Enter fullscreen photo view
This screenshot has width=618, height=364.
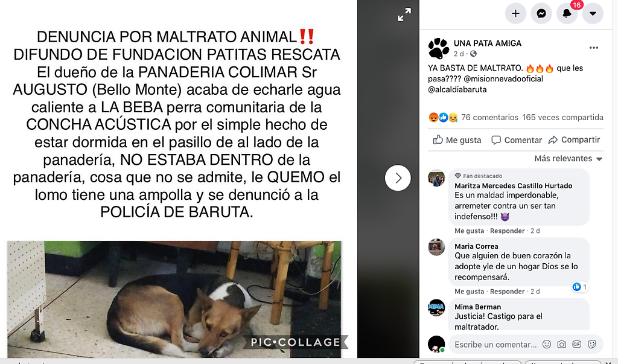[x=404, y=14]
